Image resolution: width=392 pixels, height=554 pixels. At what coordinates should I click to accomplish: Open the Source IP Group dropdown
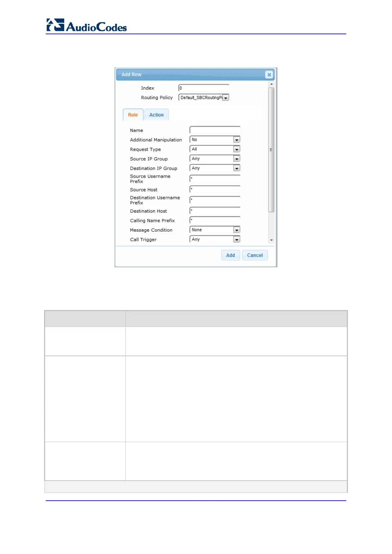[215, 159]
